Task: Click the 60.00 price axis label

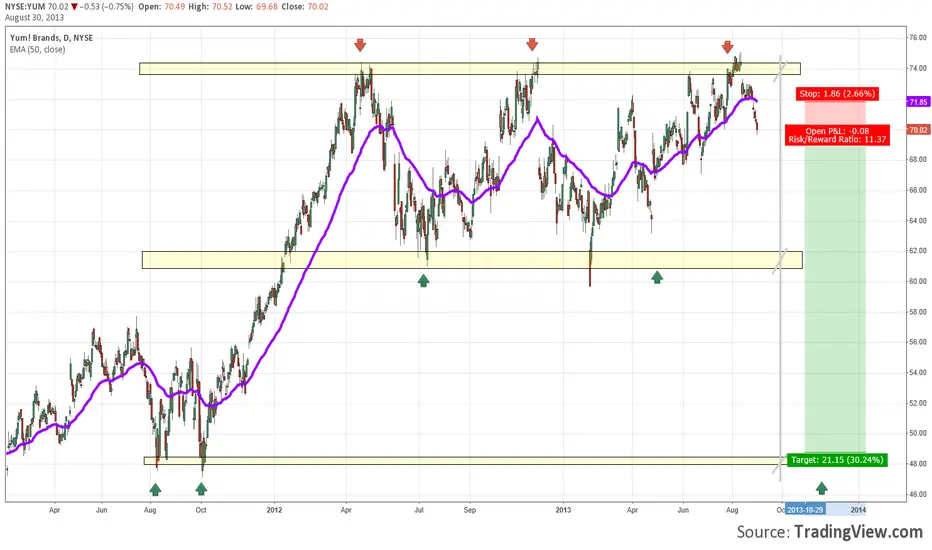Action: click(917, 281)
